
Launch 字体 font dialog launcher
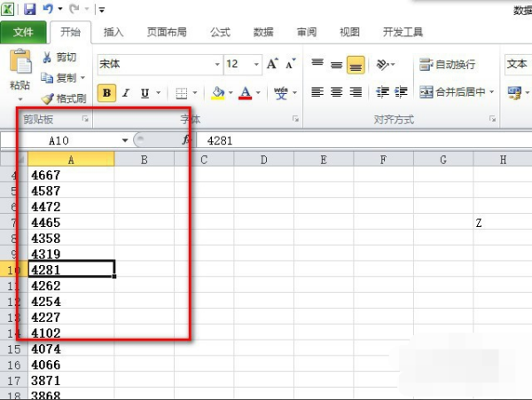[x=296, y=119]
